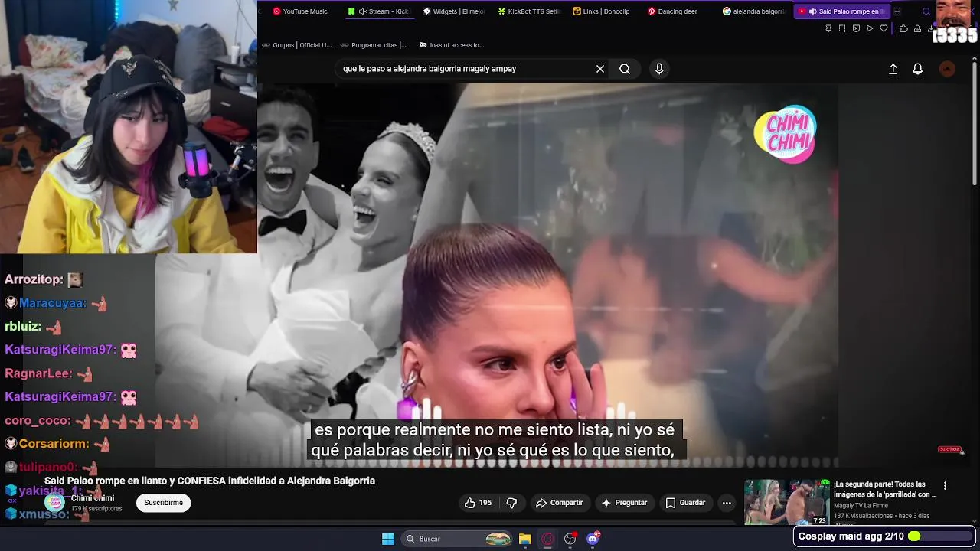Start voice search with the microphone
Viewport: 980px width, 551px height.
(x=659, y=69)
